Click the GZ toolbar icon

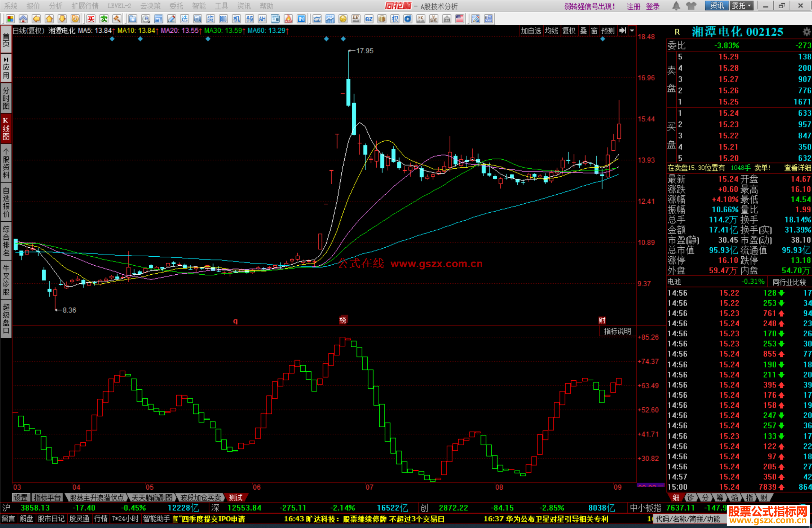pos(369,19)
